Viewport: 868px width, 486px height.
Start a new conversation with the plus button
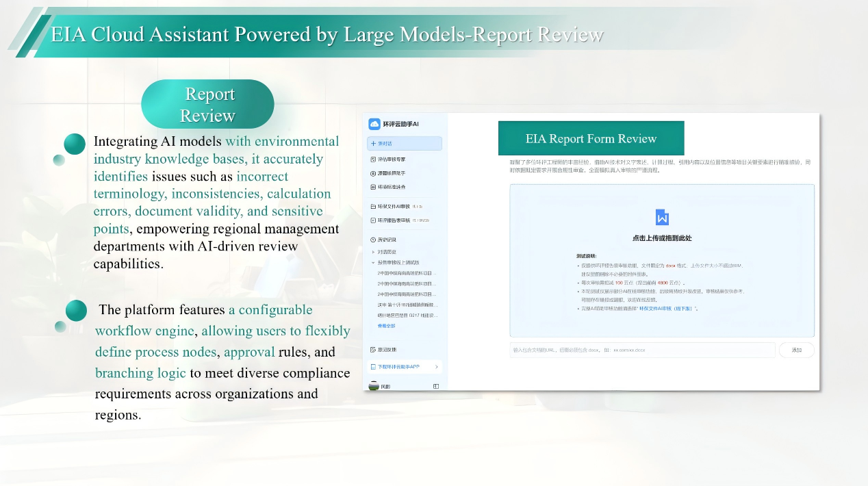point(374,144)
